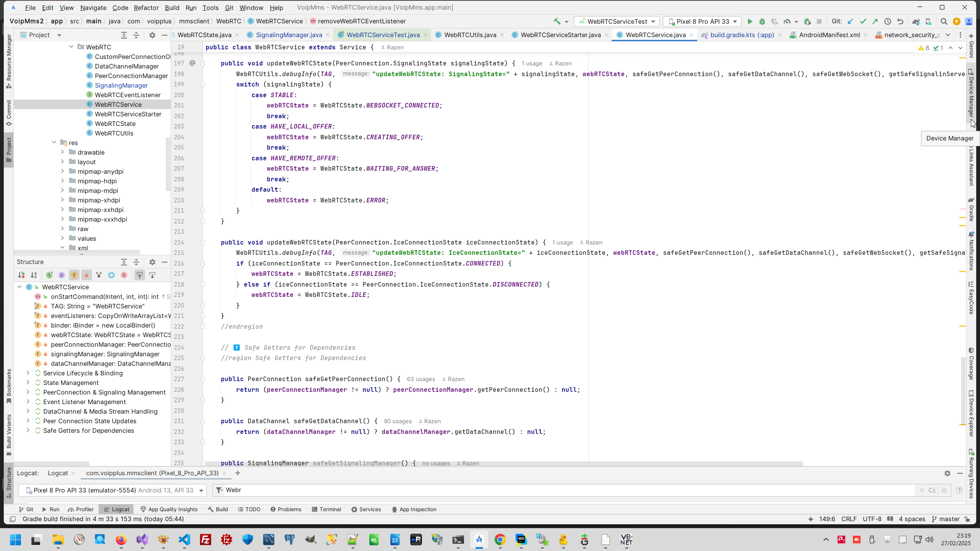The image size is (980, 551).
Task: Open the Refactor menu
Action: 146,8
